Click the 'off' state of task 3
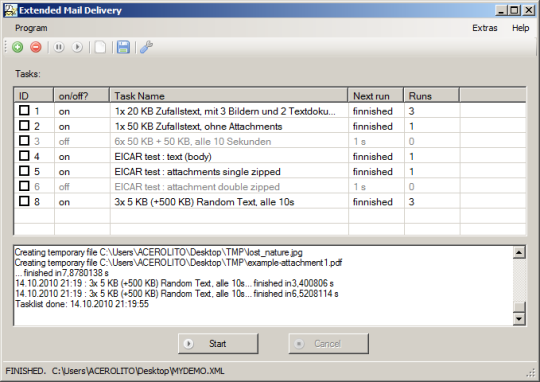Image resolution: width=540 pixels, height=382 pixels. point(64,142)
